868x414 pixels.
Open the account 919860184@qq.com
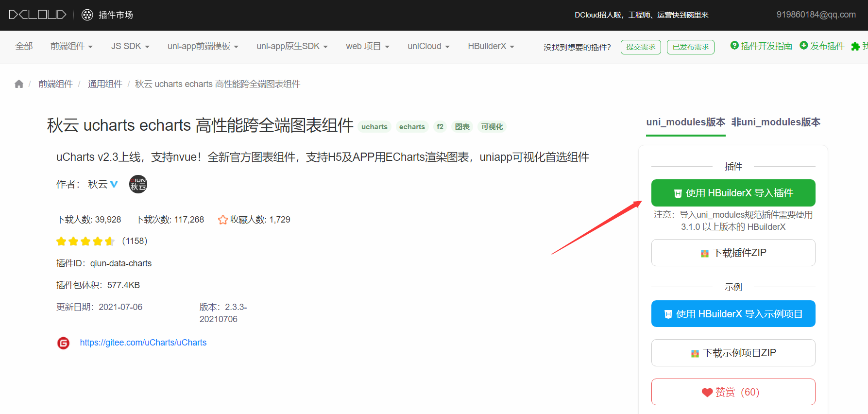point(816,15)
